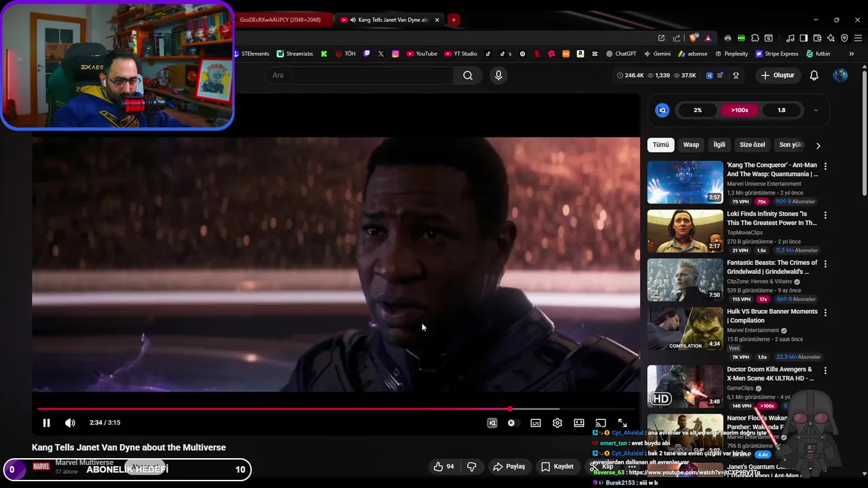This screenshot has height=488, width=868.
Task: Open the Perplexity bookmark
Action: [731, 54]
